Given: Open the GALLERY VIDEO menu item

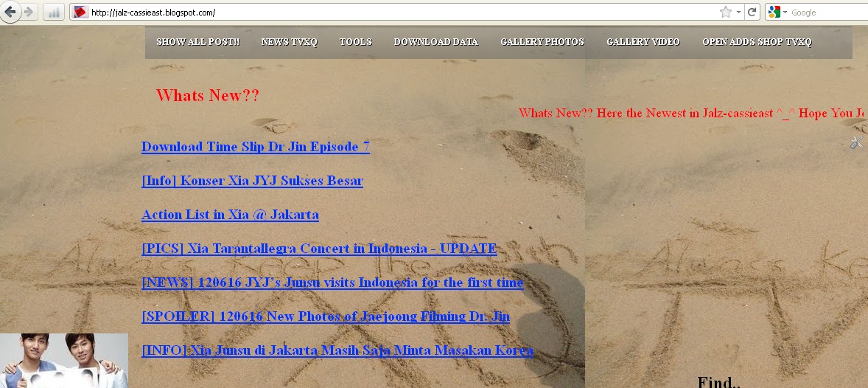Looking at the screenshot, I should click(643, 42).
